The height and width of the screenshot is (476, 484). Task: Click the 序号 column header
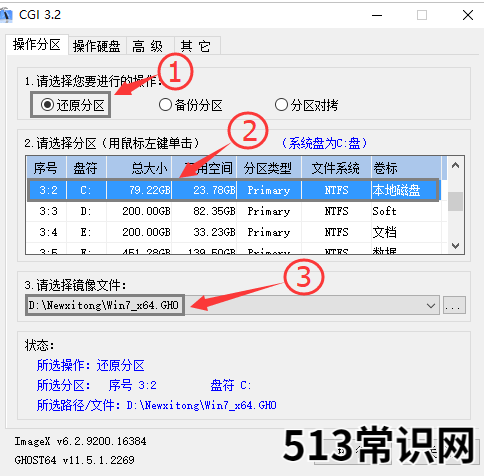[x=46, y=168]
